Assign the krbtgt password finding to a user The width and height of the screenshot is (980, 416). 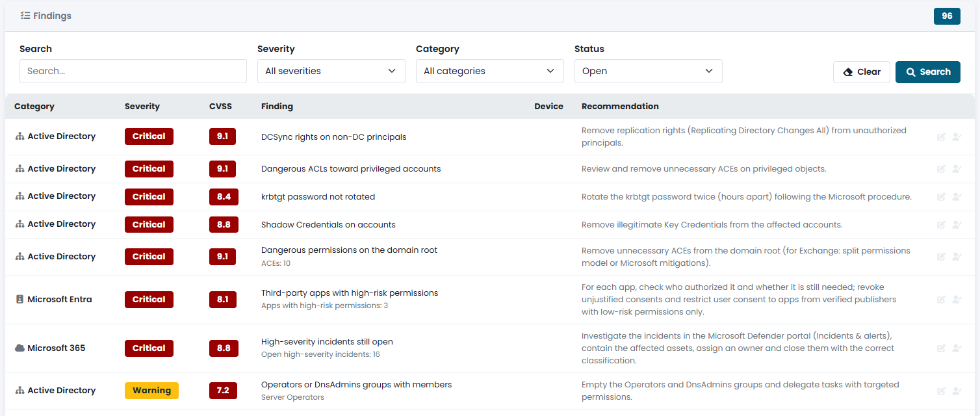click(x=957, y=197)
